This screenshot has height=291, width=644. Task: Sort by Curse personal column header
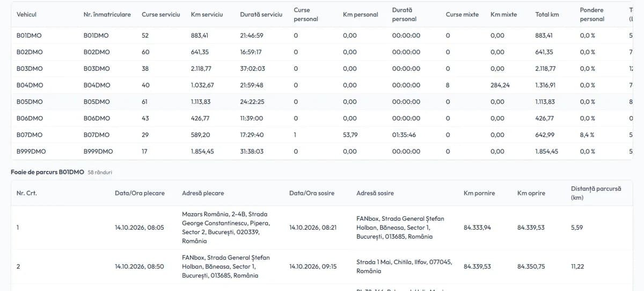pyautogui.click(x=306, y=14)
